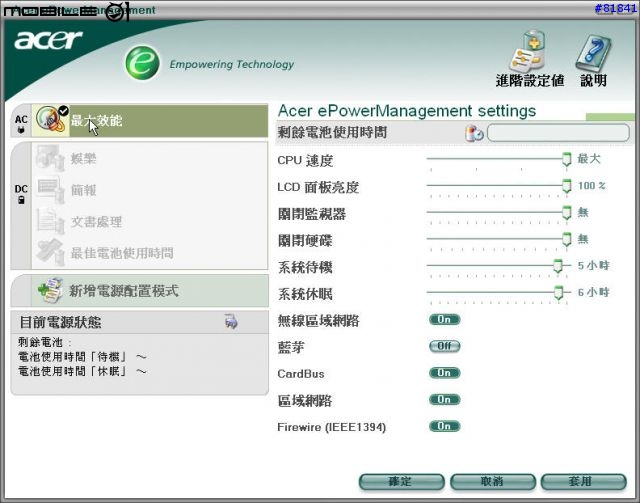Click the Acer ePowerManagement settings heading
Viewport: 640px width, 503px height.
[407, 111]
